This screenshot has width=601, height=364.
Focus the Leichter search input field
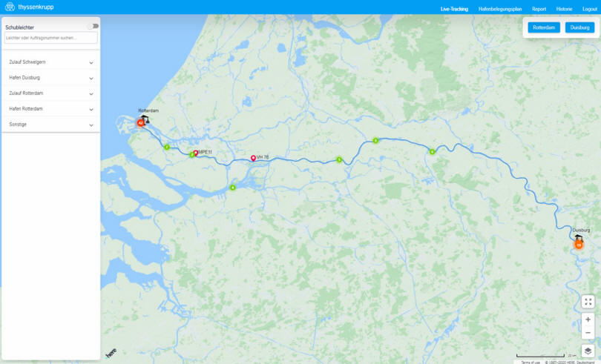51,38
